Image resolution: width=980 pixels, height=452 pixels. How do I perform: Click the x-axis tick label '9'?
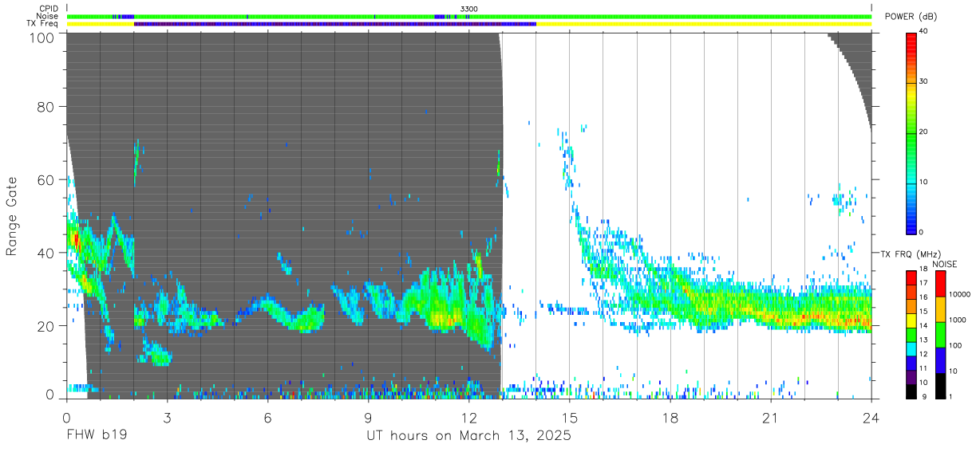click(368, 418)
